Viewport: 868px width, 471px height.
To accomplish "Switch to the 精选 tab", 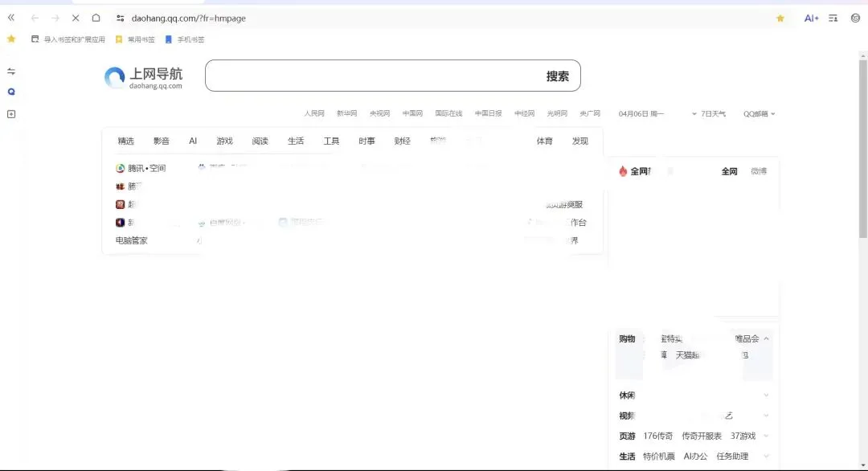I will coord(125,141).
